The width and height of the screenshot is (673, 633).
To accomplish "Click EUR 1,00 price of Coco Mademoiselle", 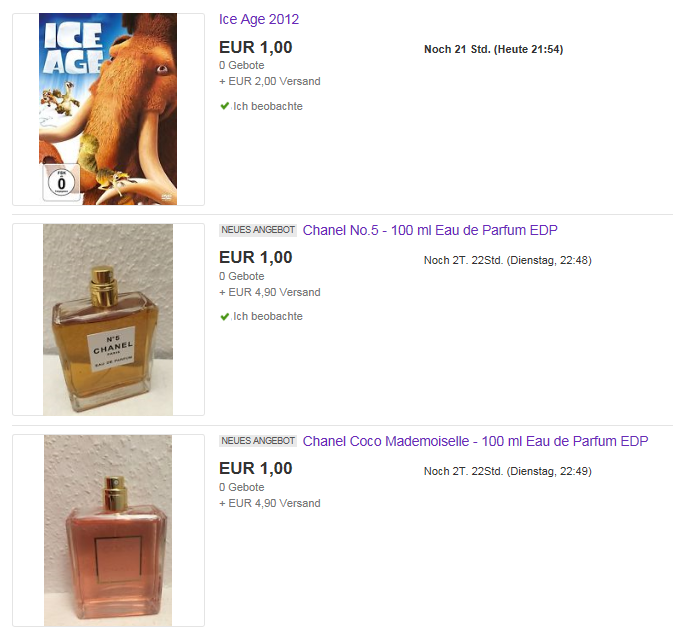I will click(x=256, y=468).
